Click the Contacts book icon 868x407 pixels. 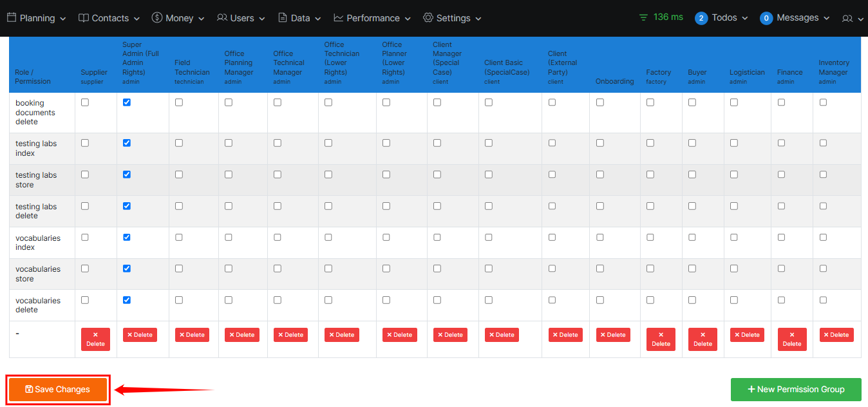click(x=84, y=18)
